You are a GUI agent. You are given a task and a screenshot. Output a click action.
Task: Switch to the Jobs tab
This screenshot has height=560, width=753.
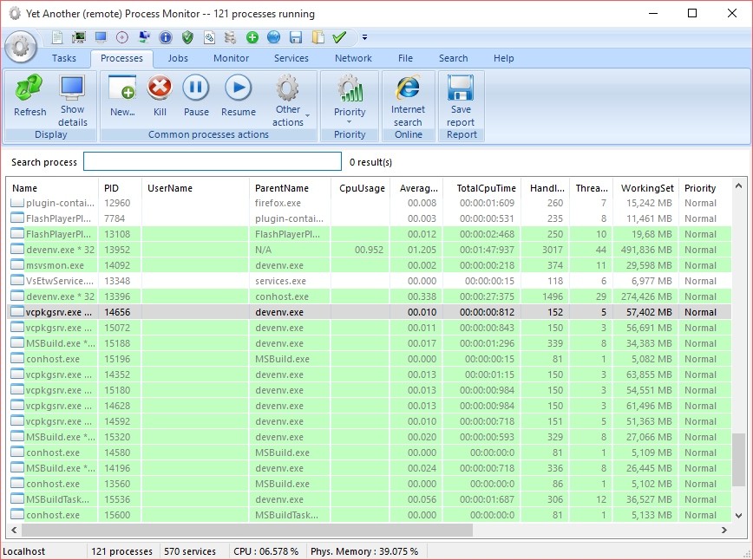click(x=178, y=58)
